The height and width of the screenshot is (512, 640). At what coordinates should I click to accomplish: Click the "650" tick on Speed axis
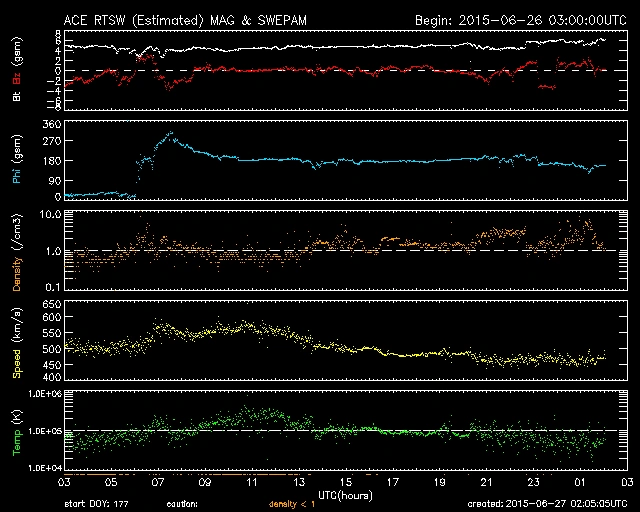pos(52,304)
